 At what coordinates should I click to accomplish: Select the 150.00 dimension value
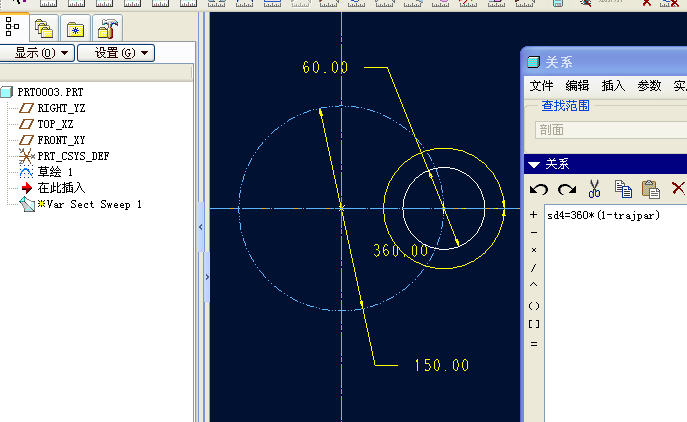pos(442,365)
